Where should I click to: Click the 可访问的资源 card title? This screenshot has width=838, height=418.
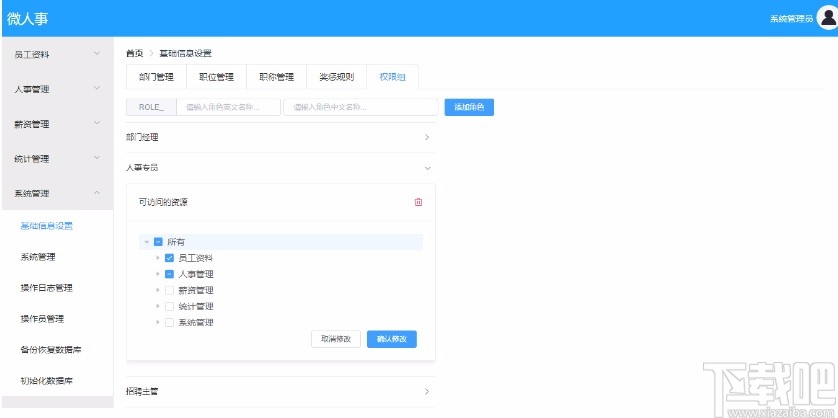coord(164,202)
